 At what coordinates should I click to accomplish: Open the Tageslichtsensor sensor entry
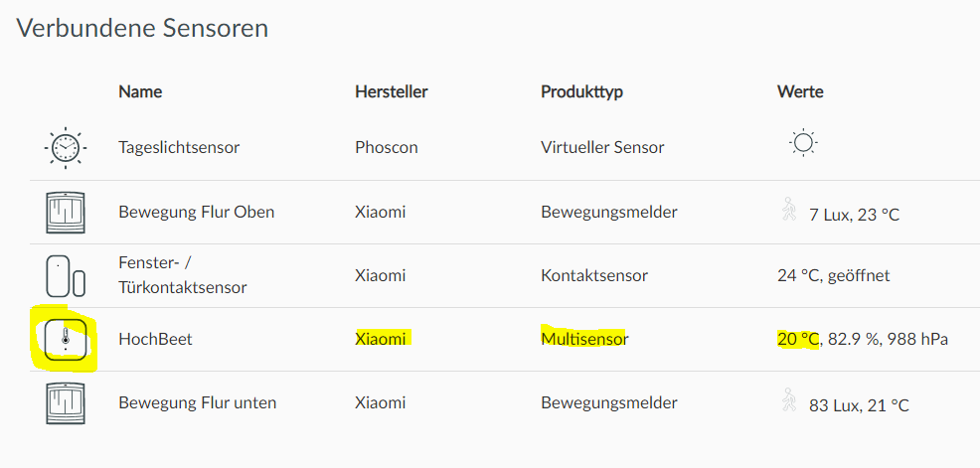coord(179,147)
